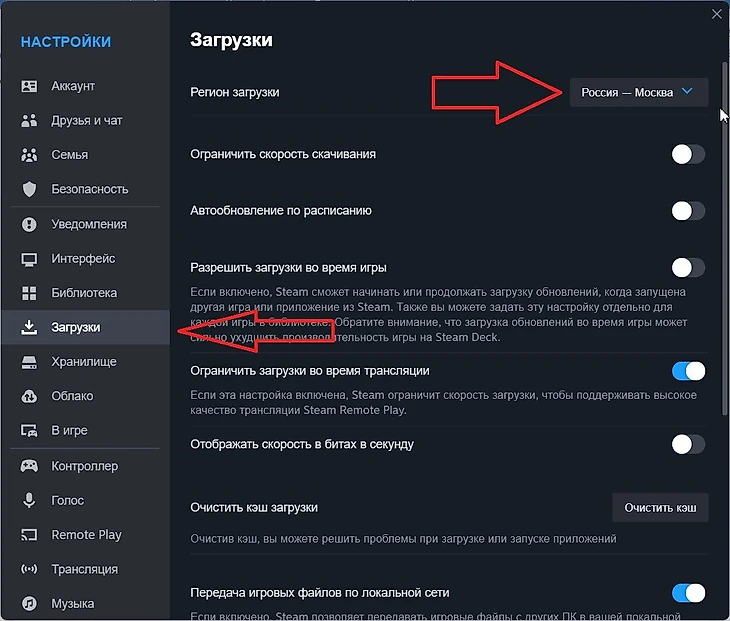730x621 pixels.
Task: Close the settings window
Action: click(x=716, y=14)
